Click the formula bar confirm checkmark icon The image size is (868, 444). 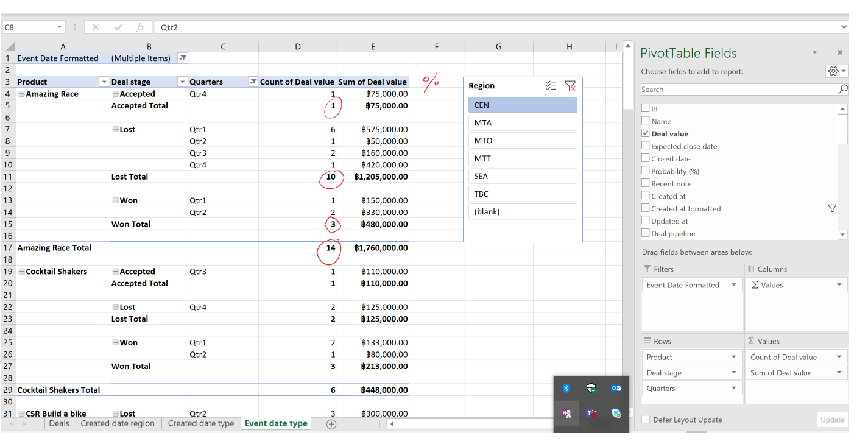click(x=118, y=27)
